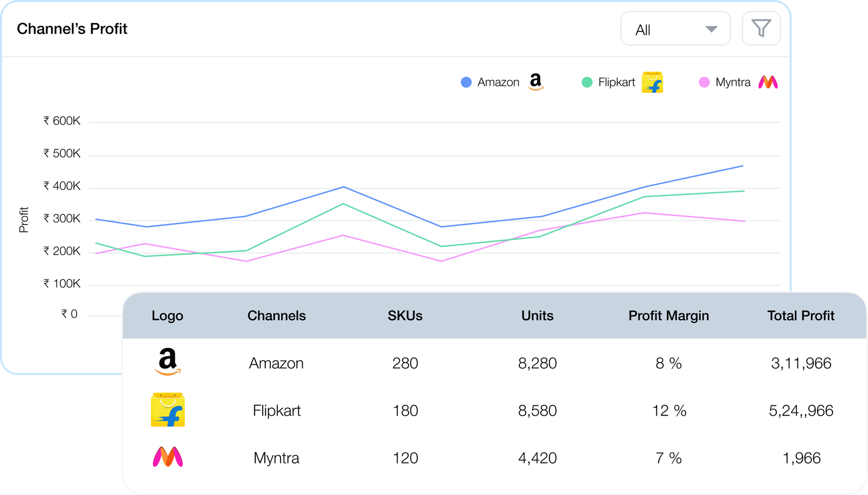Viewport: 868px width, 495px height.
Task: Click the Myntra legend label
Action: [x=733, y=82]
